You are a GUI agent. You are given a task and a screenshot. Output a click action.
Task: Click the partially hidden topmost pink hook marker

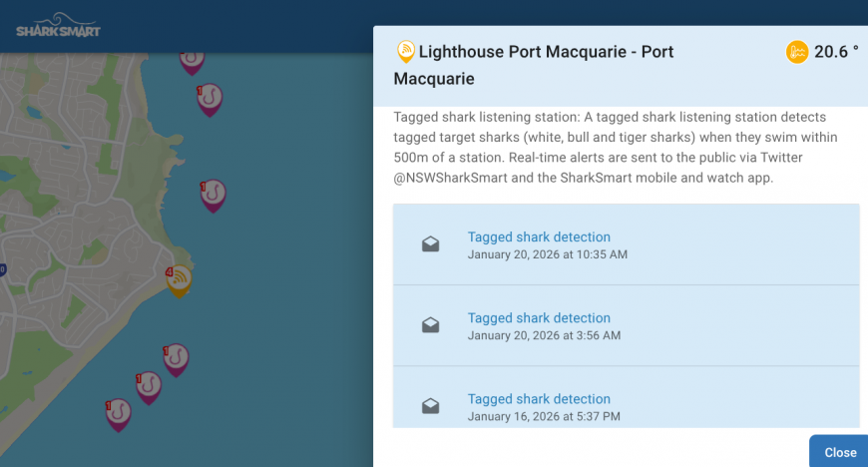point(192,61)
